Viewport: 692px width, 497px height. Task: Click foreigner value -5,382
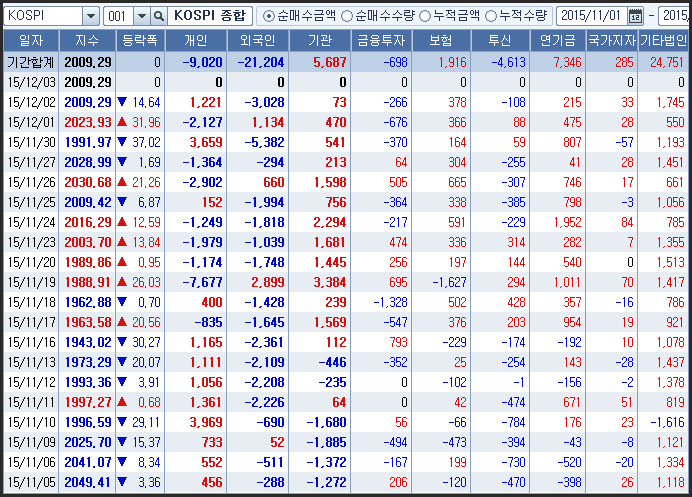coord(264,143)
